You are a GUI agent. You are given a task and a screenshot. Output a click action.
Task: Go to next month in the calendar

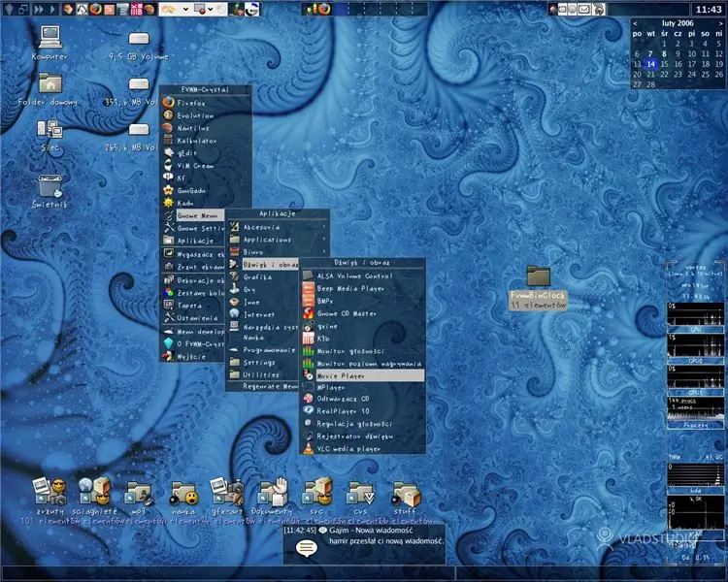[x=720, y=22]
